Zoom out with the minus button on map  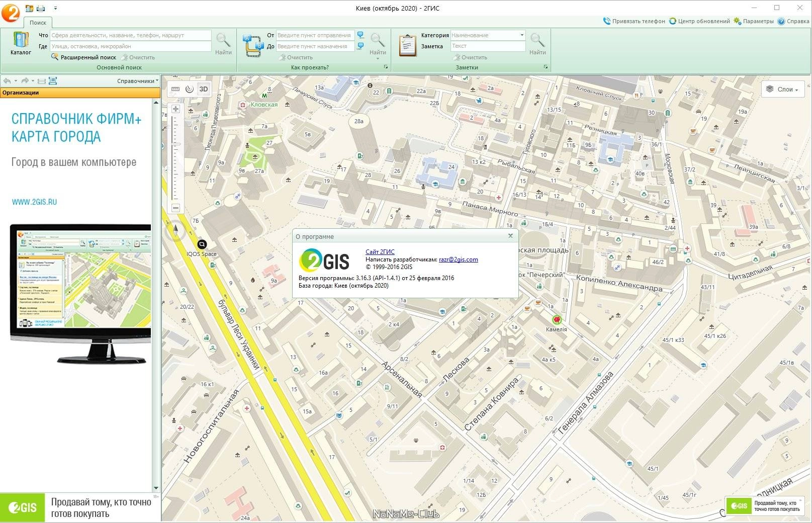pyautogui.click(x=175, y=208)
